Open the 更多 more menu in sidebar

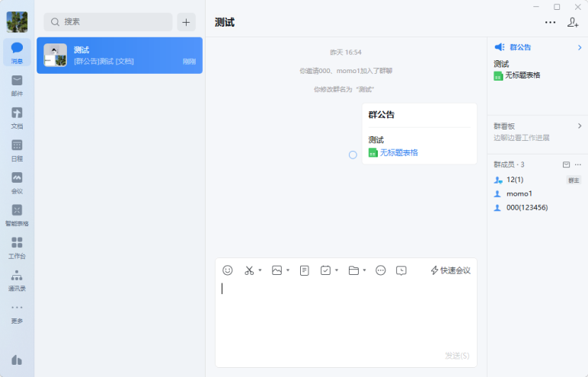click(x=17, y=314)
